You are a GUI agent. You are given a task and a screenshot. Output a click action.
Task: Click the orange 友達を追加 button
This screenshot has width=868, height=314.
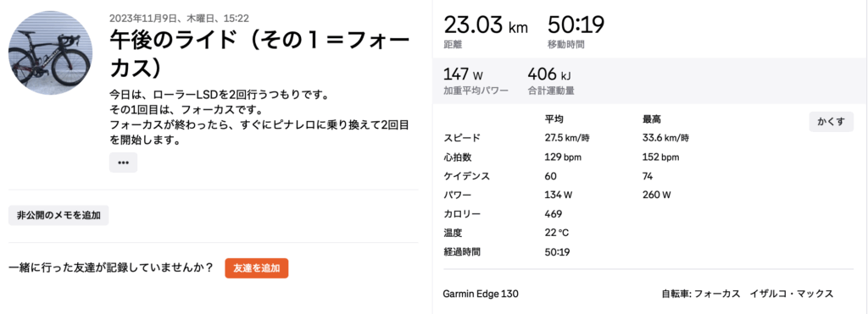click(256, 268)
